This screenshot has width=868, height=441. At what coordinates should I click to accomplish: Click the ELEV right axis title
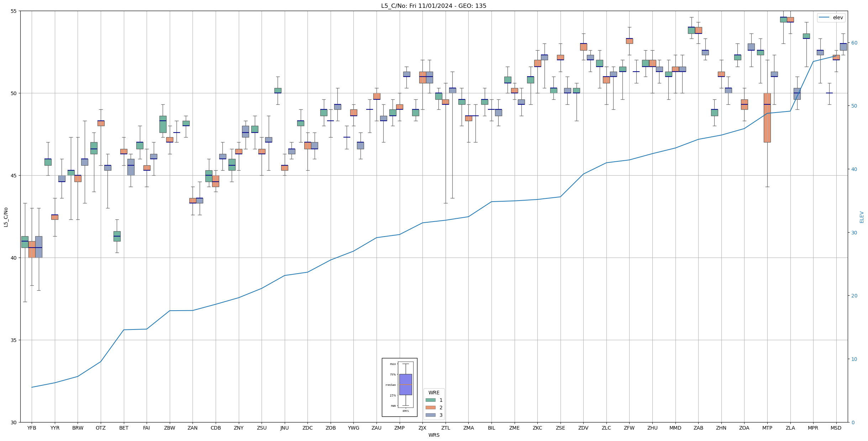[862, 217]
